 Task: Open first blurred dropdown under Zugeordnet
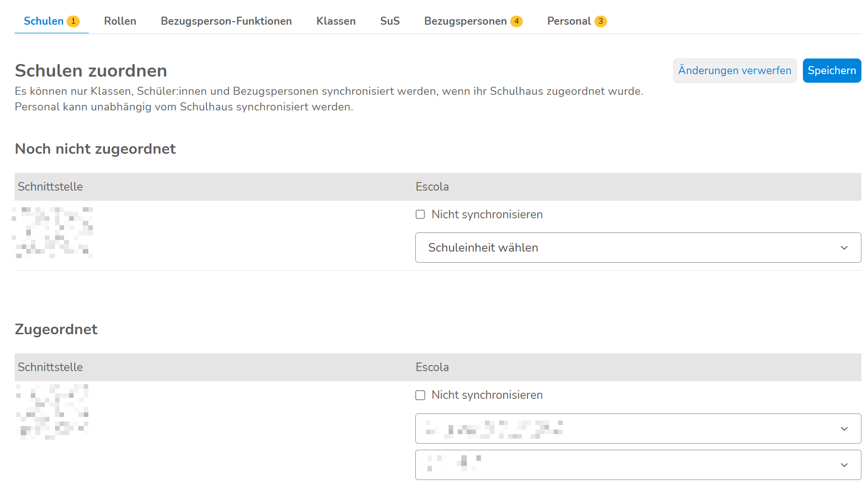[638, 429]
